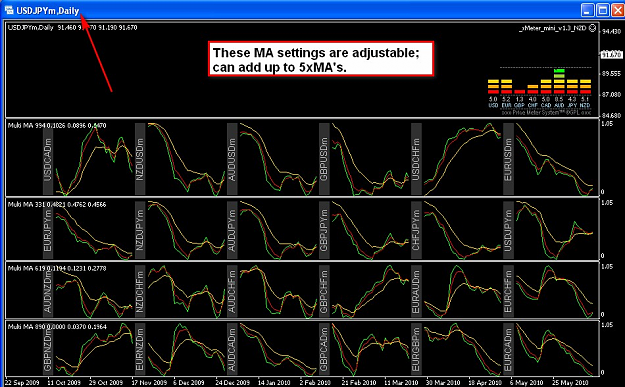Click the Multi MA 994 indicator readout
Screen dimensions: 625x387
tap(57, 126)
